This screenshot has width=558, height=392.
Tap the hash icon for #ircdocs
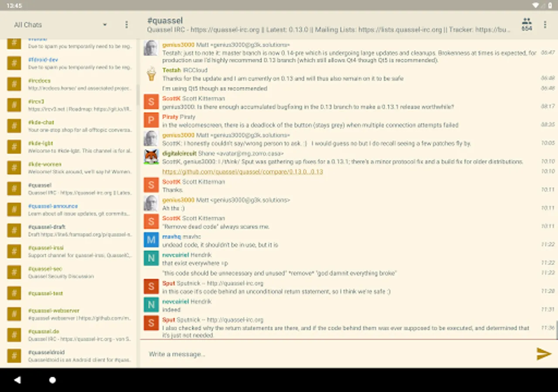tap(14, 84)
